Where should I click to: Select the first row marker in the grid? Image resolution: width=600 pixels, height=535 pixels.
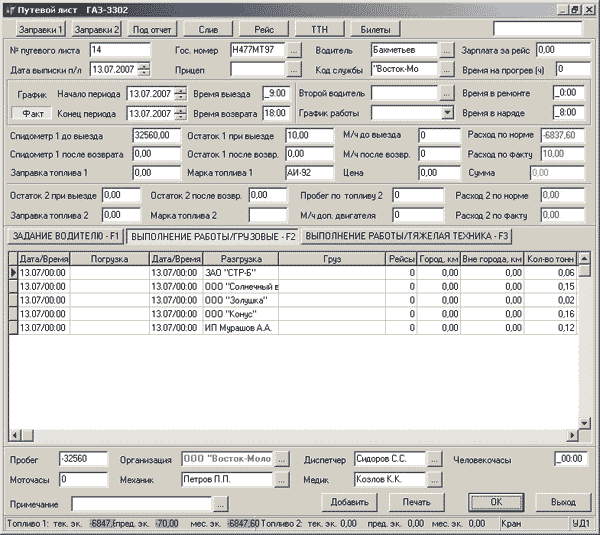click(x=13, y=273)
